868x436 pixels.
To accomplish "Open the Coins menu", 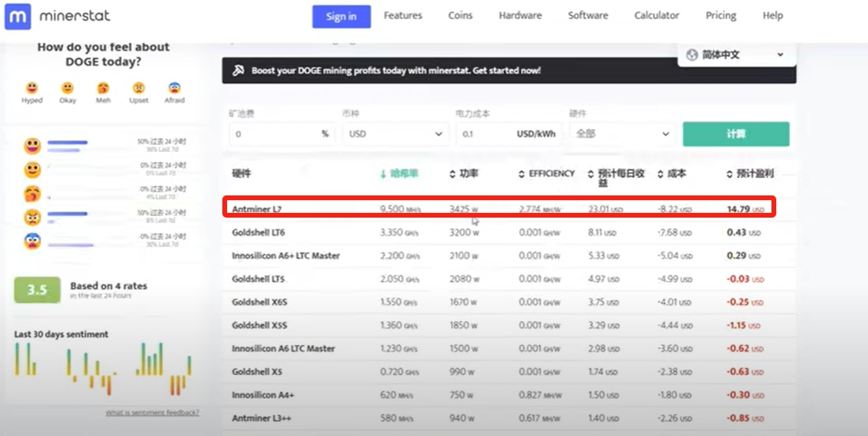I will (461, 16).
